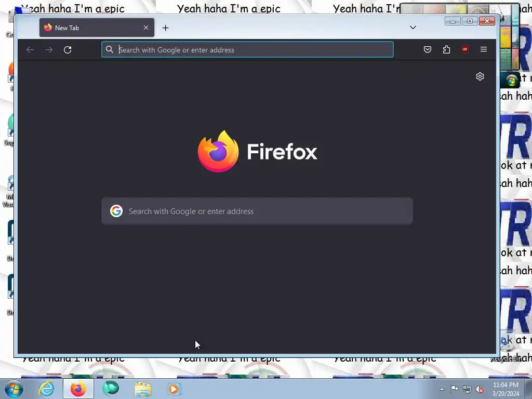Open Firefox hamburger application menu

click(x=484, y=49)
